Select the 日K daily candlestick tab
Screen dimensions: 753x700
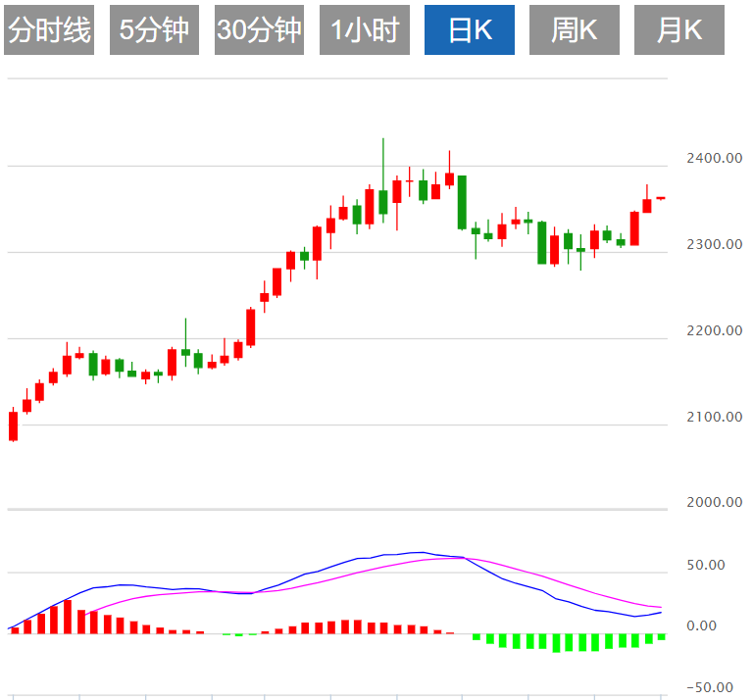coord(470,29)
